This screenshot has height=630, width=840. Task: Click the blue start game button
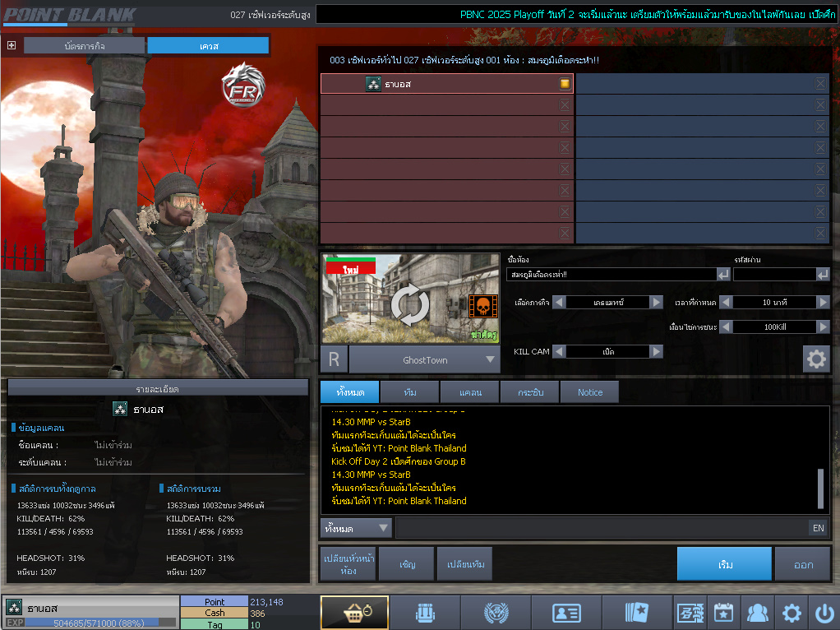point(724,564)
